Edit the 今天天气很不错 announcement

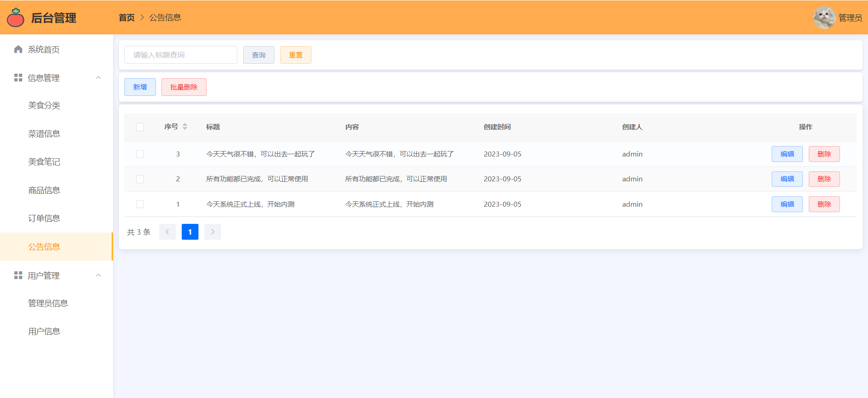[787, 154]
